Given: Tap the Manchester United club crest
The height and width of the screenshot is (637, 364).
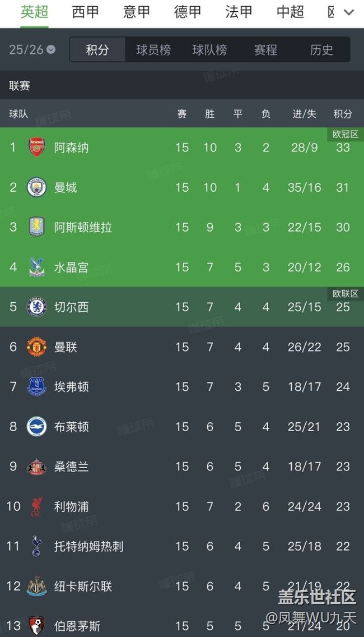Looking at the screenshot, I should 37,347.
